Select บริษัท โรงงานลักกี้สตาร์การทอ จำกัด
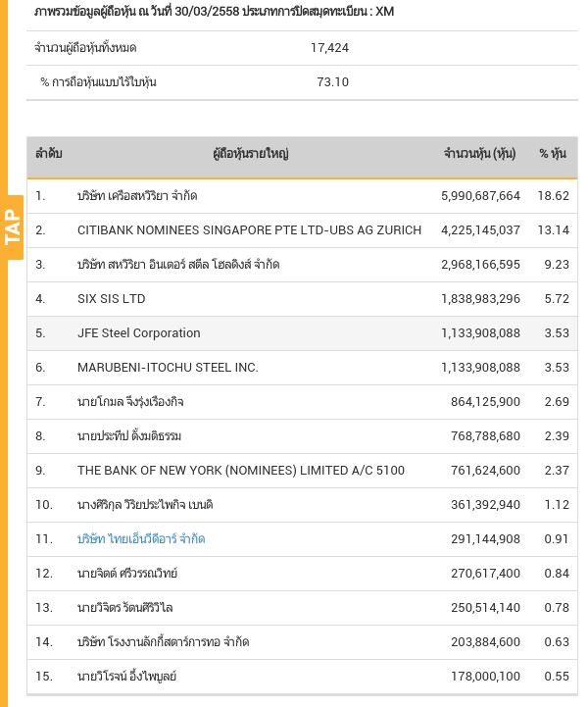Viewport: 588px width, 707px height. (x=163, y=641)
